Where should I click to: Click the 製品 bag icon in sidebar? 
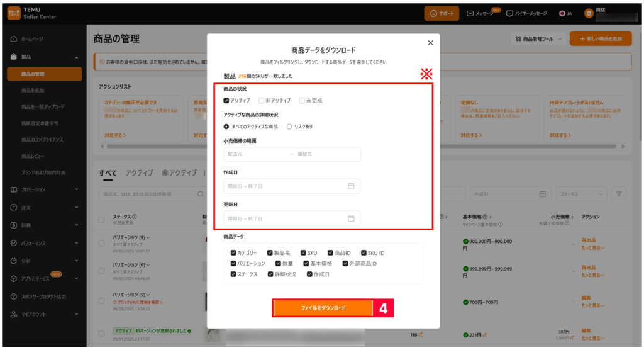pos(14,57)
